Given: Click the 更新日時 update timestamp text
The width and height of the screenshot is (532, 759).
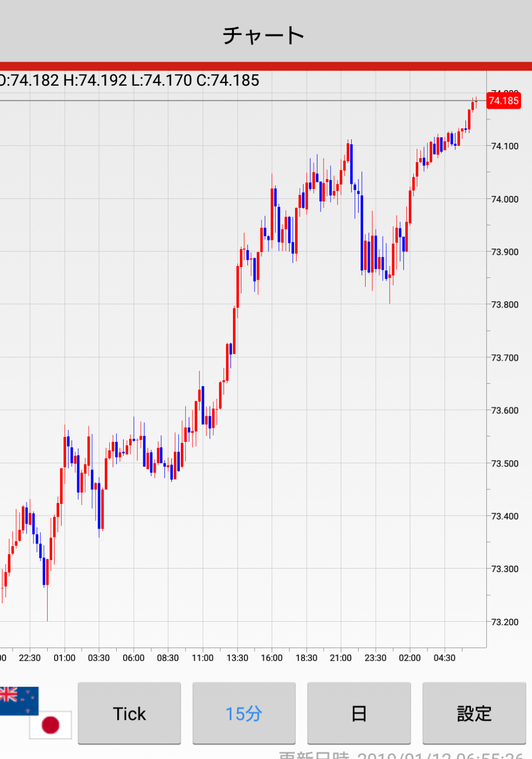Looking at the screenshot, I should (x=401, y=754).
